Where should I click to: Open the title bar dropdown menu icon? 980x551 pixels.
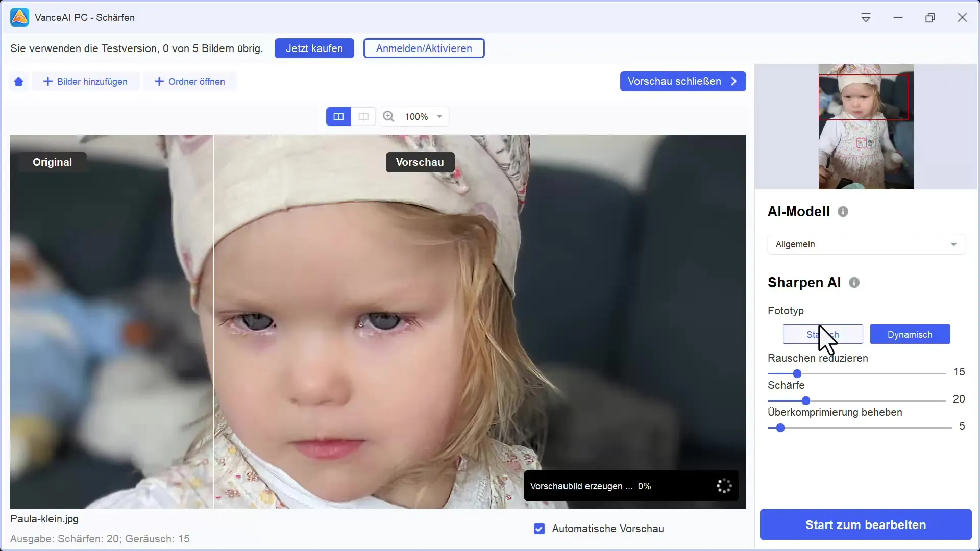point(866,18)
